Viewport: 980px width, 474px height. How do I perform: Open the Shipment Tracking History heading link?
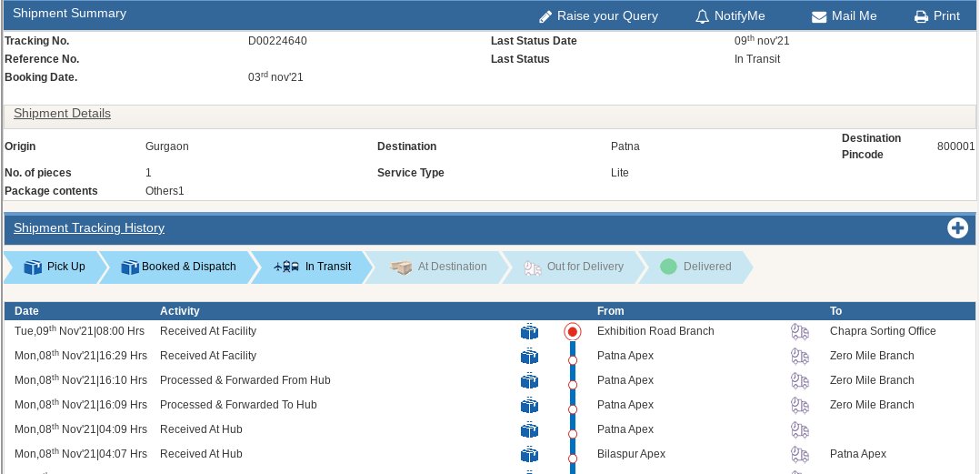click(x=89, y=227)
